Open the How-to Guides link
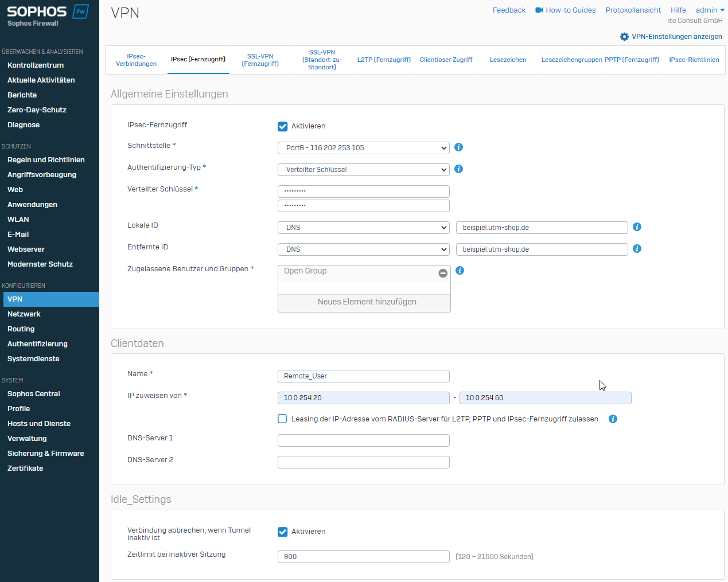728x582 pixels. pos(566,10)
